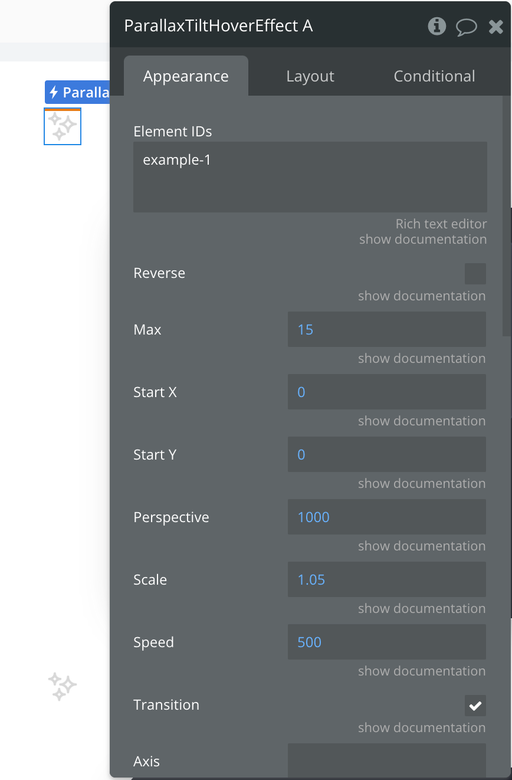Click the blue Parallax lightning element label

[x=77, y=92]
